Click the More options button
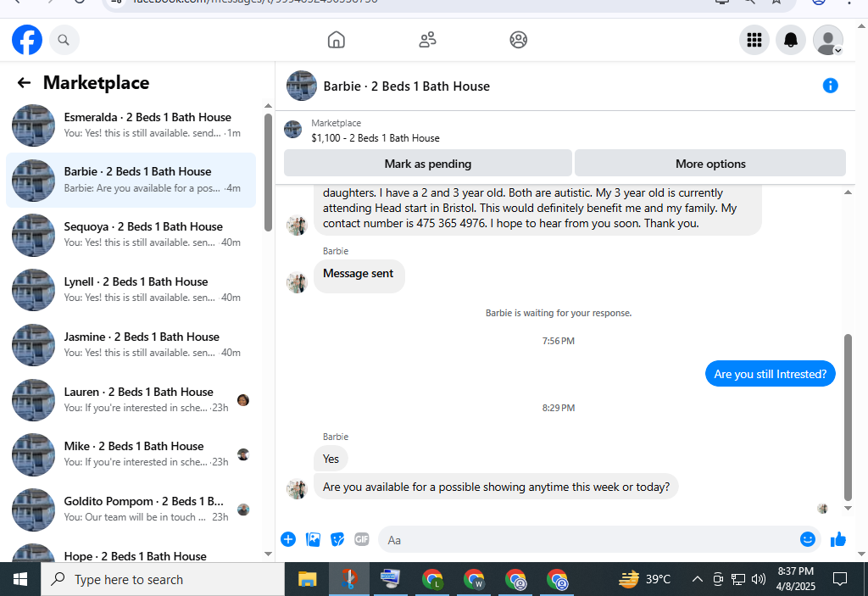The image size is (868, 596). (x=710, y=164)
